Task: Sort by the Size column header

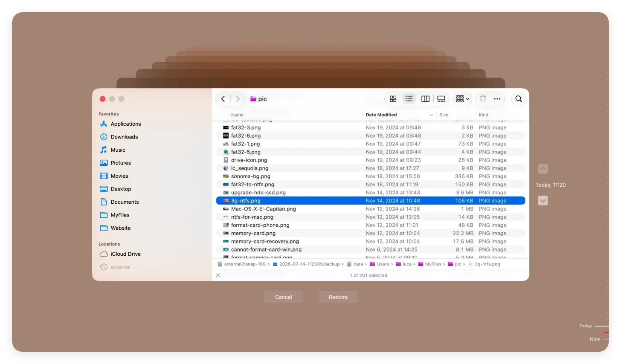Action: click(444, 115)
